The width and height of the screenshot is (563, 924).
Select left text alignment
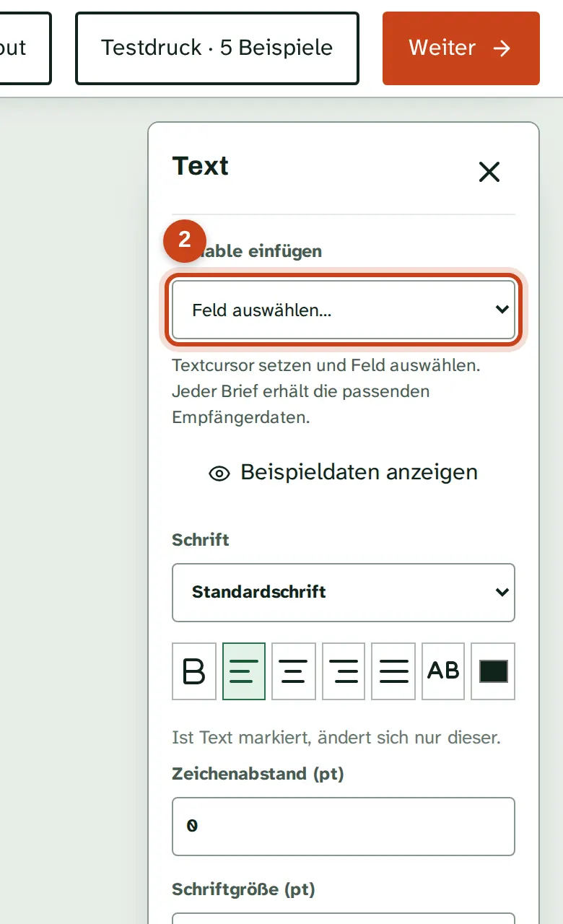click(x=244, y=671)
